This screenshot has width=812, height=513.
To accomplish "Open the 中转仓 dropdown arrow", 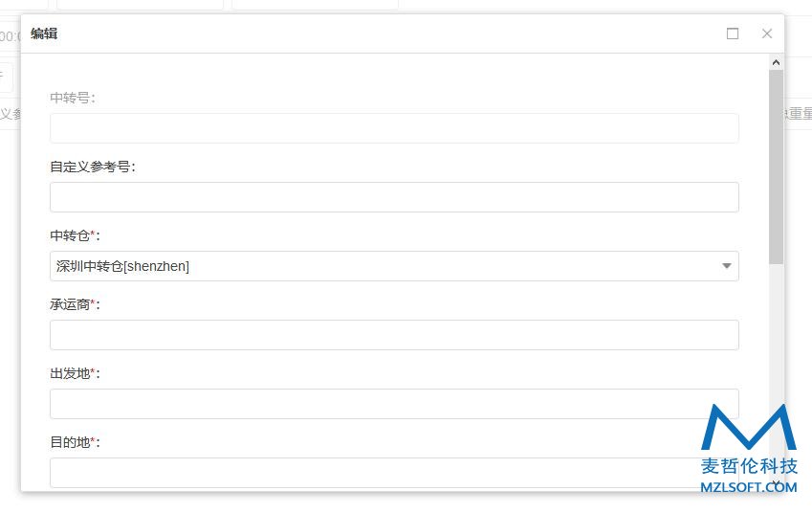I will coord(727,266).
